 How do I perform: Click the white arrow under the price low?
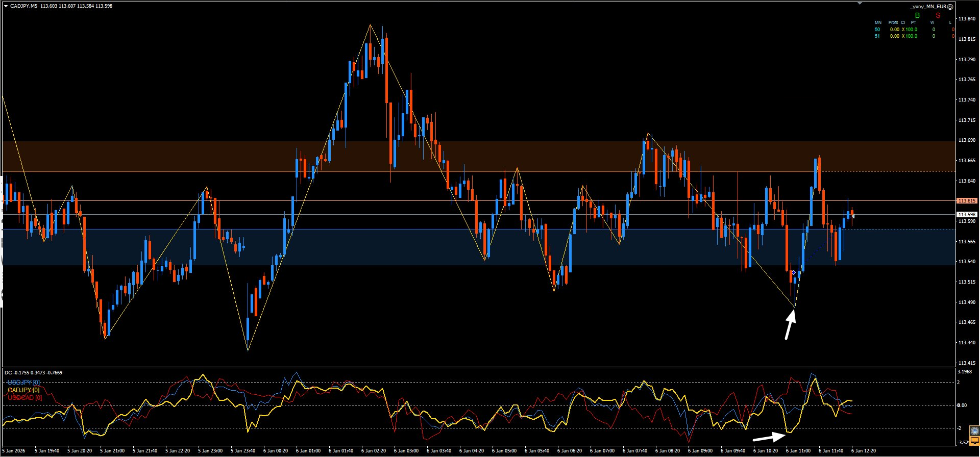pyautogui.click(x=790, y=324)
